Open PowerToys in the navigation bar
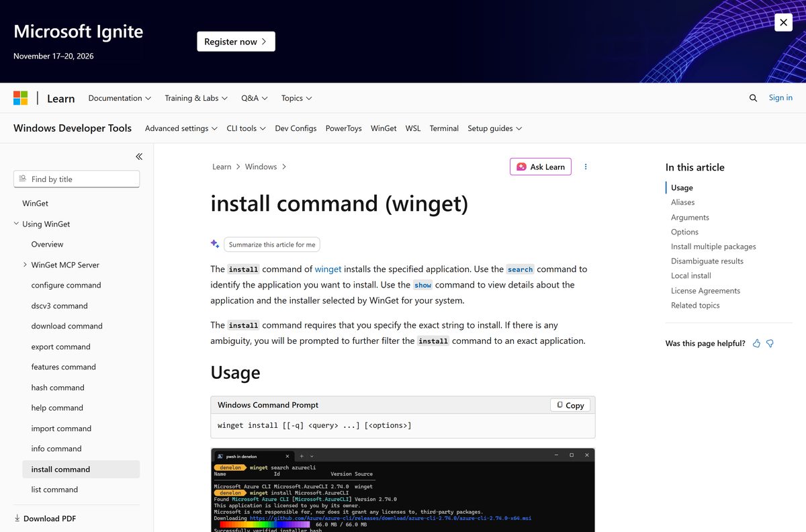 344,128
